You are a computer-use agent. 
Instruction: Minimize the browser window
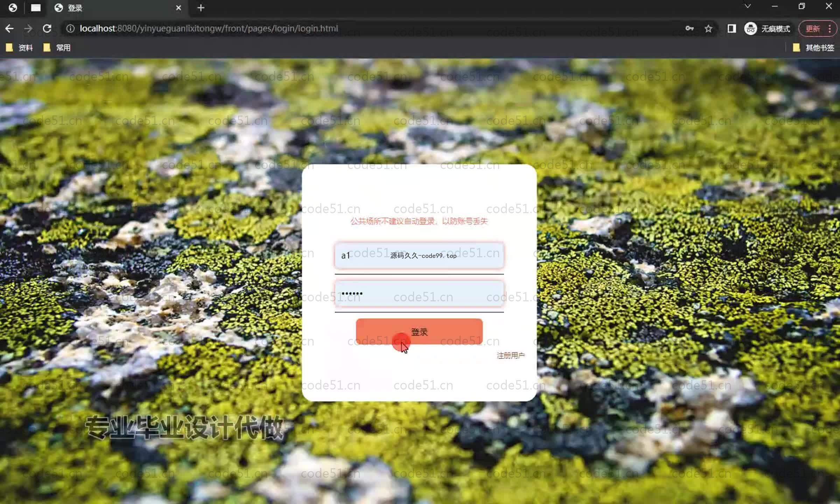pyautogui.click(x=775, y=6)
